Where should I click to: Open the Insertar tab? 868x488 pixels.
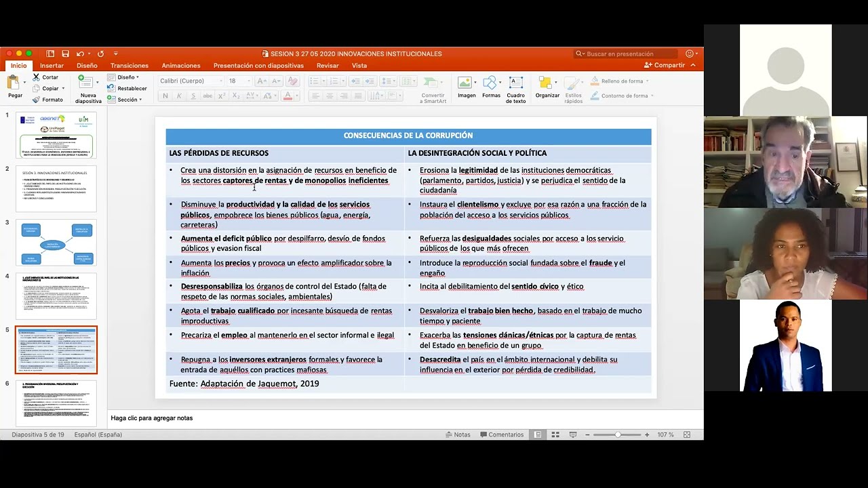[52, 66]
